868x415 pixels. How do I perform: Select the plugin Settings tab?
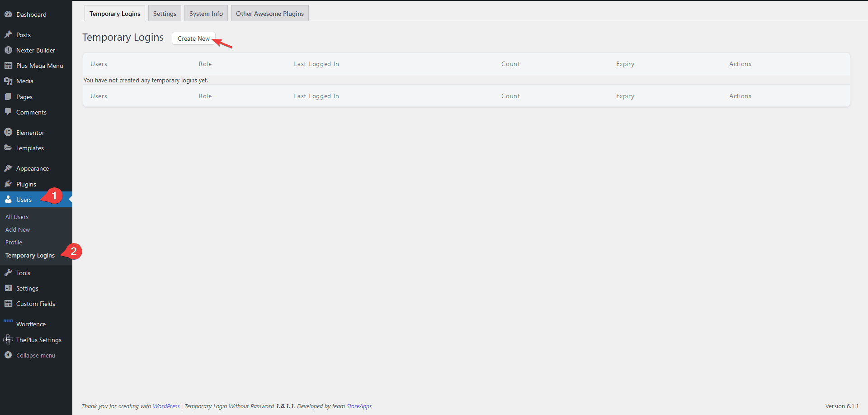pyautogui.click(x=165, y=14)
